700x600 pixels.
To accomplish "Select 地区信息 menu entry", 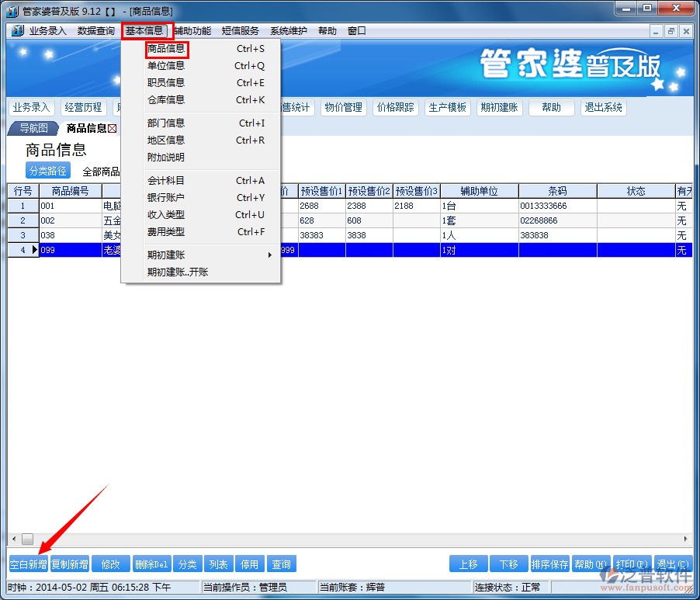I will pos(201,140).
